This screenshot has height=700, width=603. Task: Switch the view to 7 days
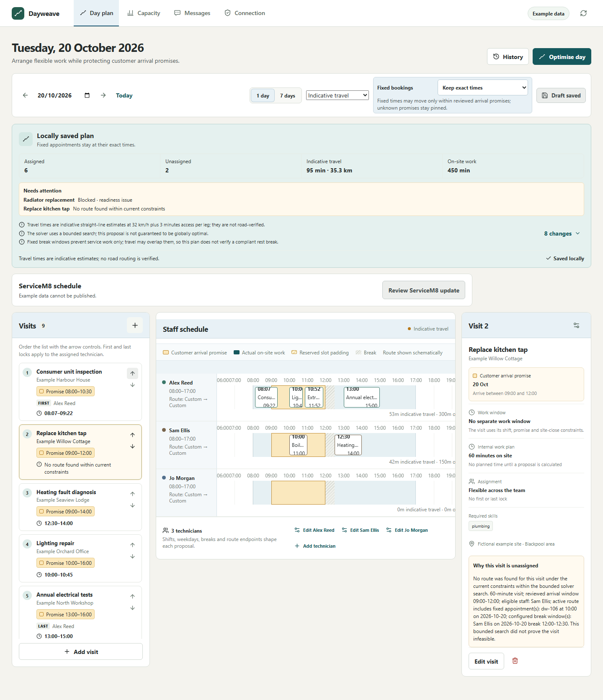(x=288, y=96)
